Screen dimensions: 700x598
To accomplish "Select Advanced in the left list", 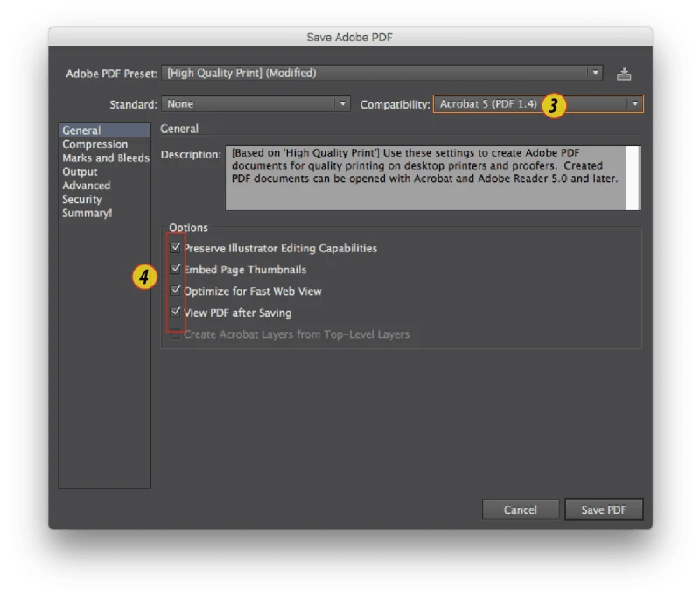I will 104,186.
